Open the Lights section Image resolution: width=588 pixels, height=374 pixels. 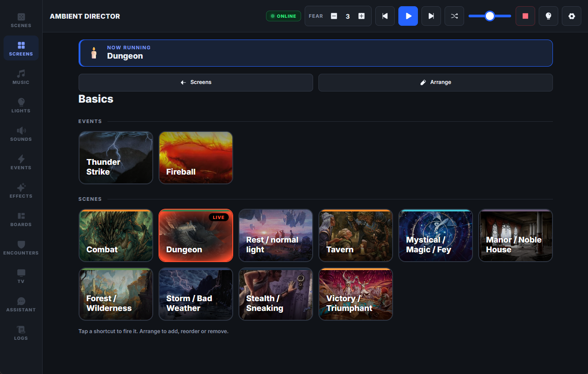(x=21, y=105)
